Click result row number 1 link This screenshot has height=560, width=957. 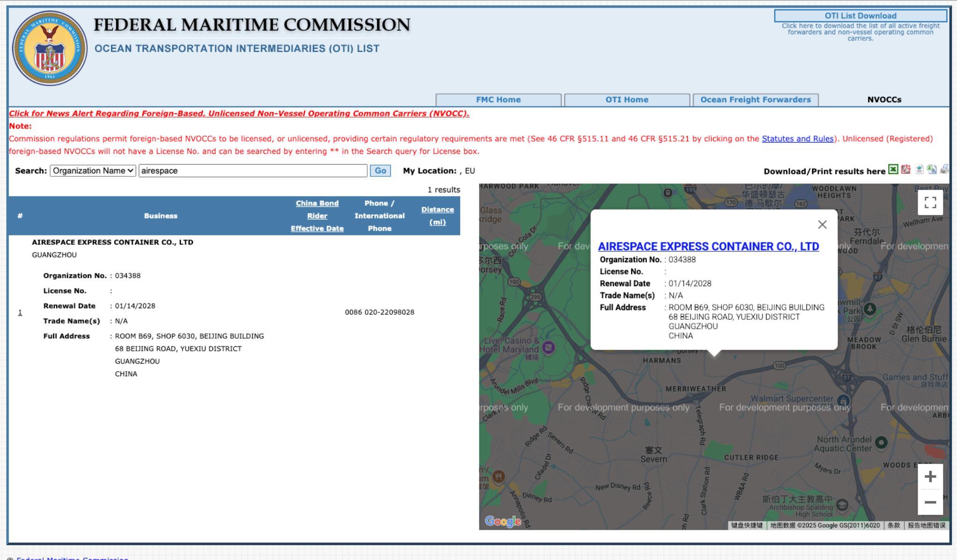coord(20,312)
